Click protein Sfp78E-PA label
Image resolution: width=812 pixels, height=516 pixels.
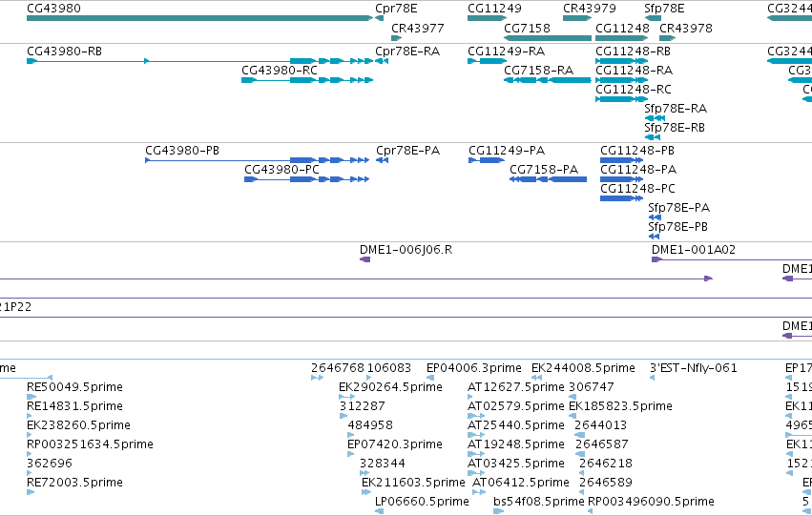679,208
